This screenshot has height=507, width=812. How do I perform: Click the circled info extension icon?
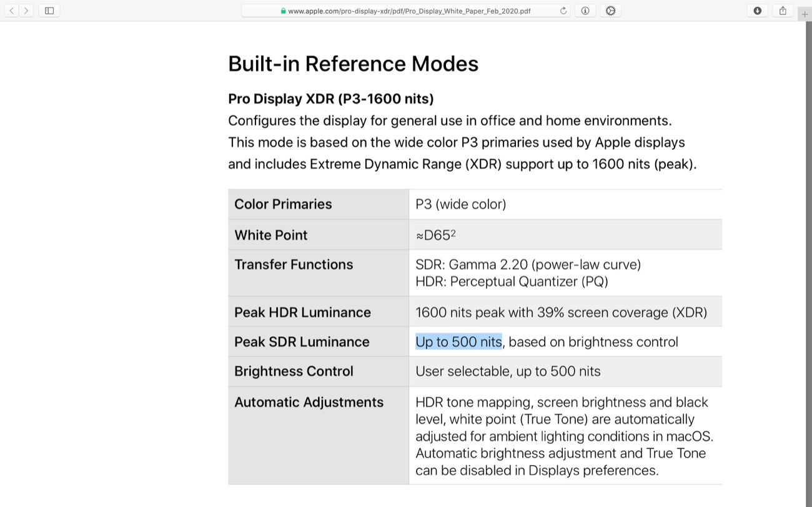tap(585, 11)
